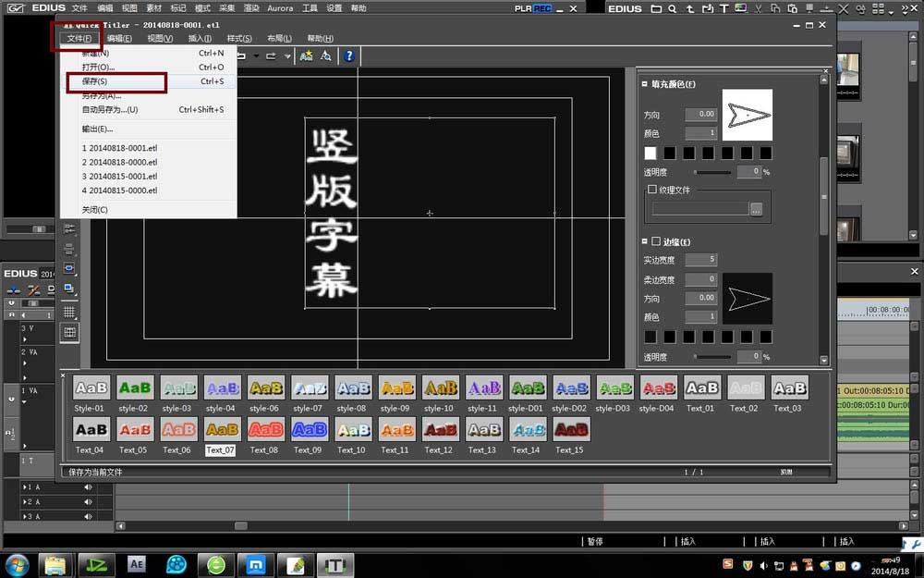Select the layer order tool in left toolbar

pyautogui.click(x=69, y=289)
